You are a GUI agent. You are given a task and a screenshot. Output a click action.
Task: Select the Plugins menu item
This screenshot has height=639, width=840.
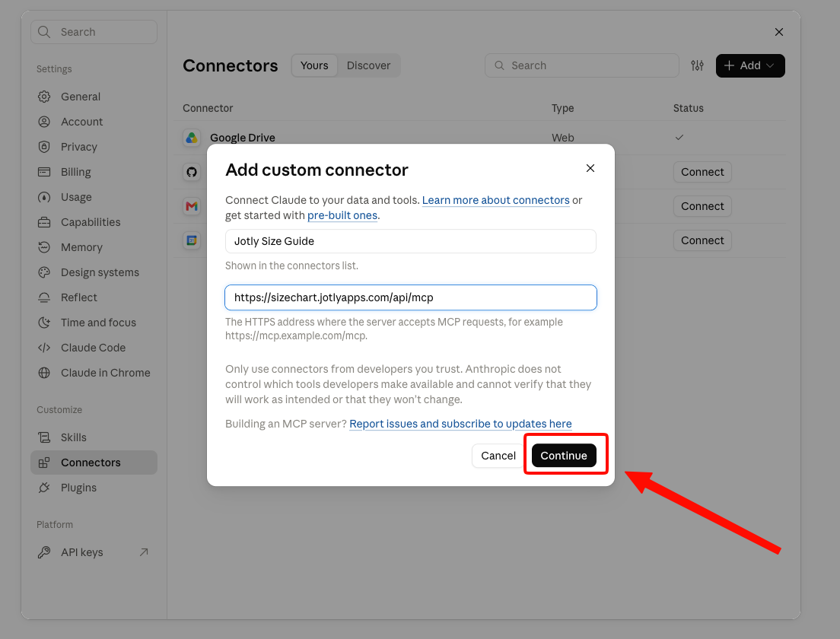click(94, 488)
